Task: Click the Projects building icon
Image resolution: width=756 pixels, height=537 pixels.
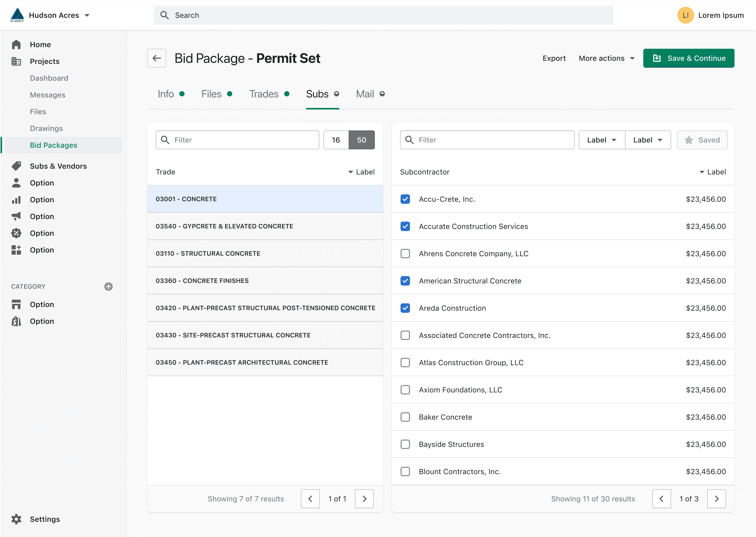Action: [x=16, y=62]
